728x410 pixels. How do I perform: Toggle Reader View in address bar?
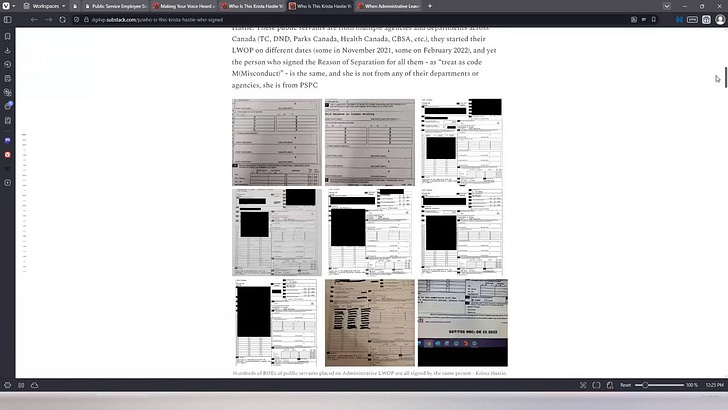644,20
